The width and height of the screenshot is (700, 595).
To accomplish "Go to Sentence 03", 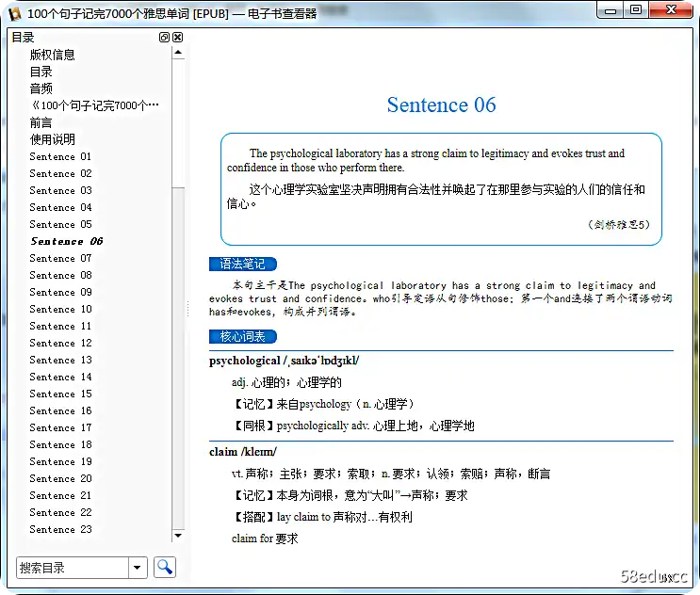I will click(60, 190).
